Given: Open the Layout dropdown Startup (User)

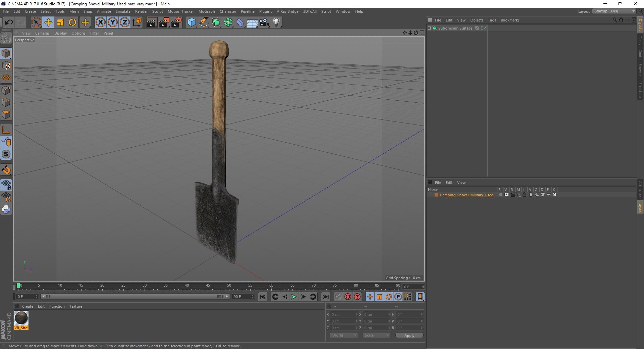Looking at the screenshot, I should [614, 11].
